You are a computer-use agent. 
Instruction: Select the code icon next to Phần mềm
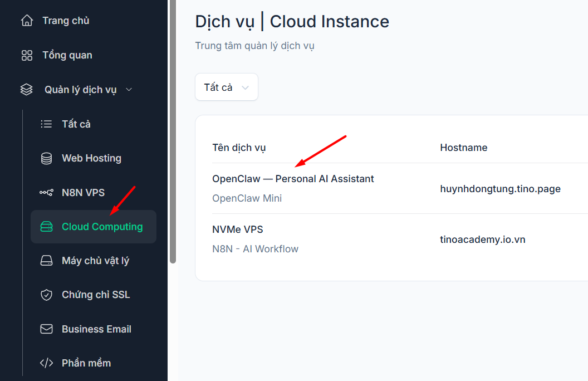(46, 363)
